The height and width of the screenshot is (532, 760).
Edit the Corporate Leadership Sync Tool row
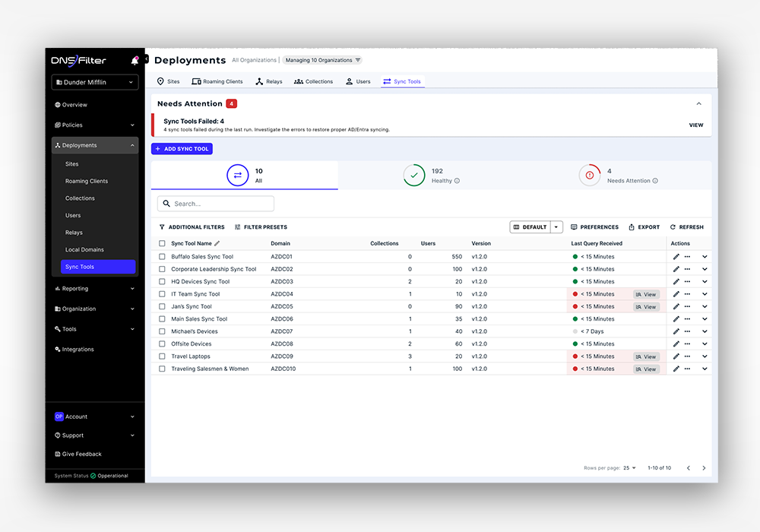[x=676, y=269]
